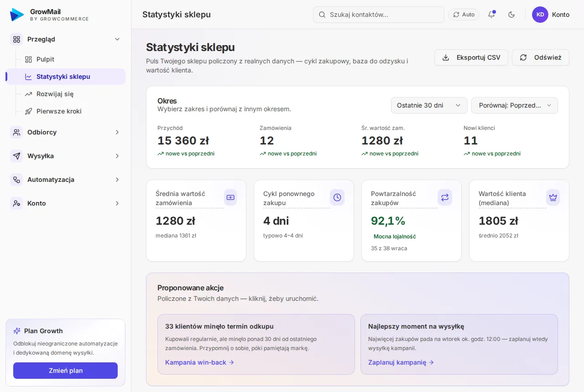Expand the Automatyzacja section chevron
This screenshot has width=584, height=392.
tap(117, 180)
